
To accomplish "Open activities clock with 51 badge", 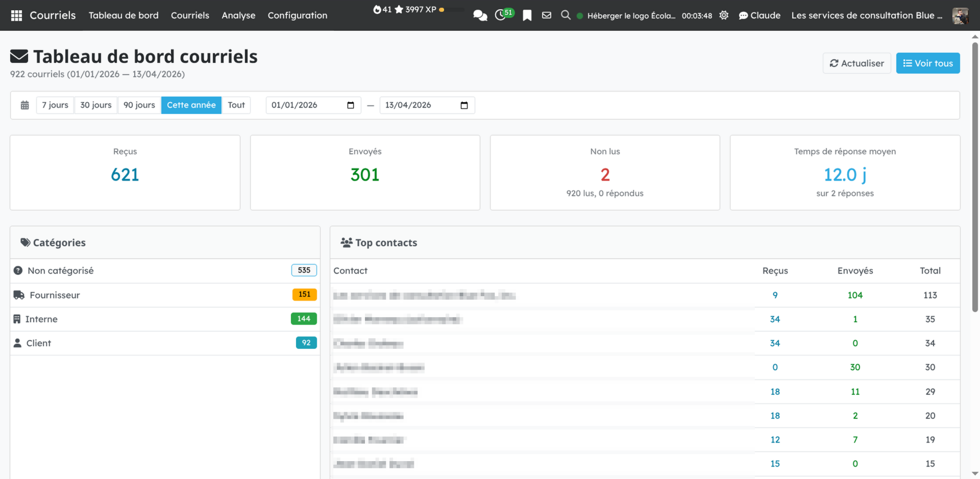I will (501, 15).
